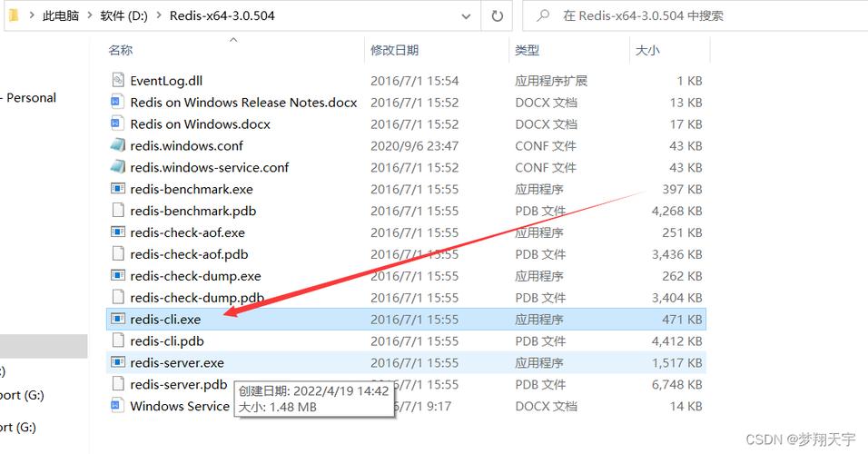Select redis-server.pdb file name
The width and height of the screenshot is (868, 454).
click(x=179, y=384)
